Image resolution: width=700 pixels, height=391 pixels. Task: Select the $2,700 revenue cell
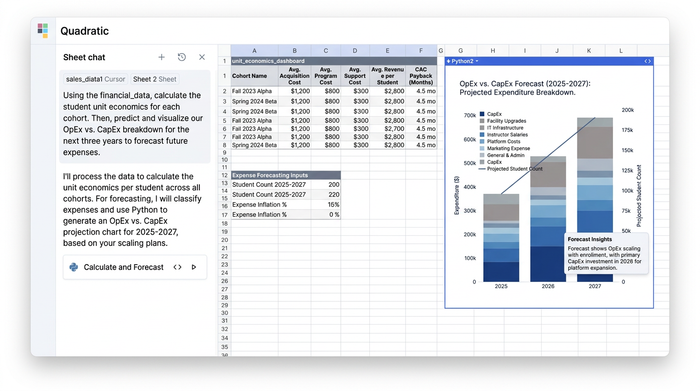(388, 129)
